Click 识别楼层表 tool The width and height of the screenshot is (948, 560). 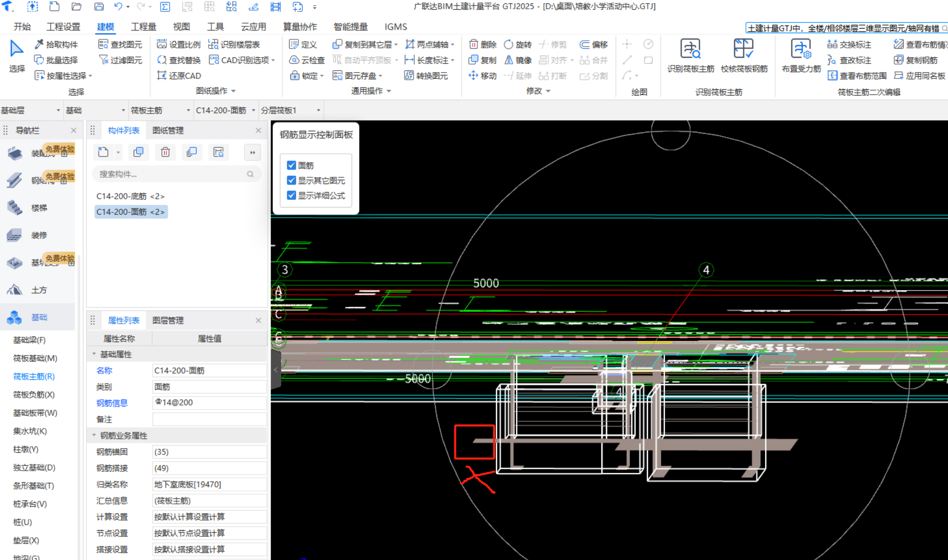tap(234, 44)
